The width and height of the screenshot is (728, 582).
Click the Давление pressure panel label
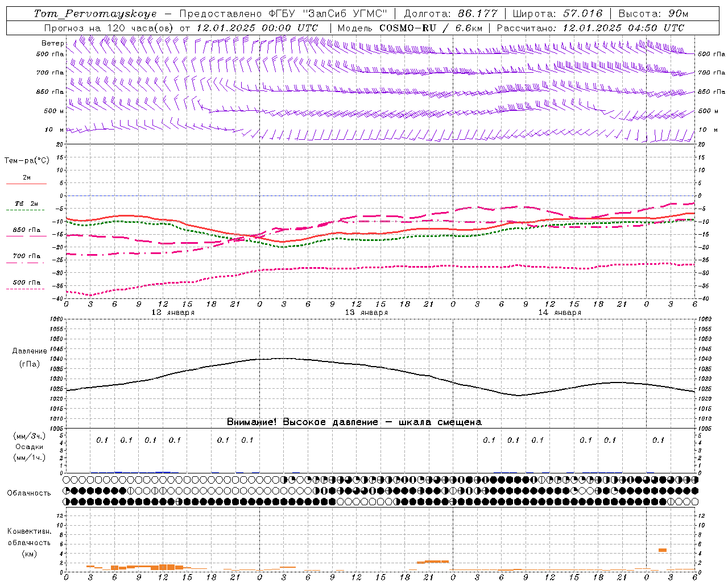pyautogui.click(x=30, y=351)
